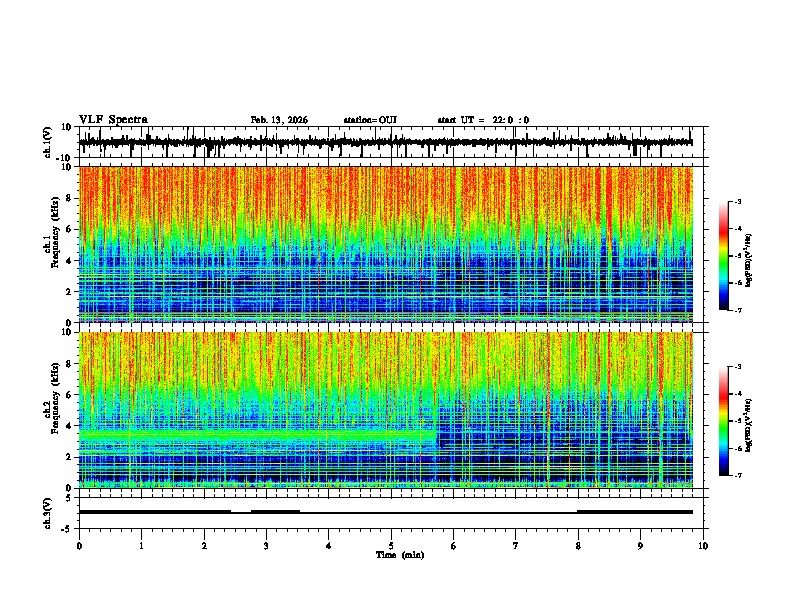Viewport: 792px width, 612px height.
Task: Select the "Feb. 13, 2026" date text
Action: click(x=279, y=120)
